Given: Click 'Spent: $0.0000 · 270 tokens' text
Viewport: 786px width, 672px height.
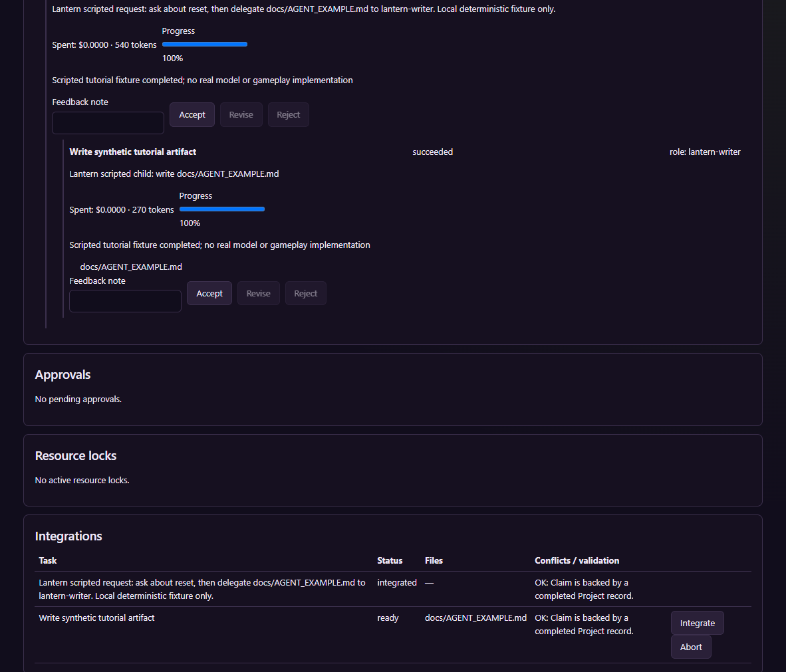Looking at the screenshot, I should [122, 210].
